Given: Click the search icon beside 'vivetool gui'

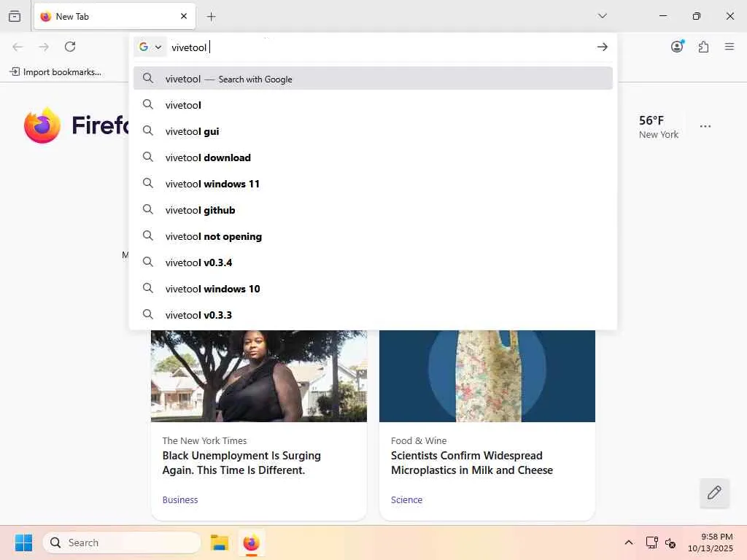Looking at the screenshot, I should pyautogui.click(x=148, y=131).
